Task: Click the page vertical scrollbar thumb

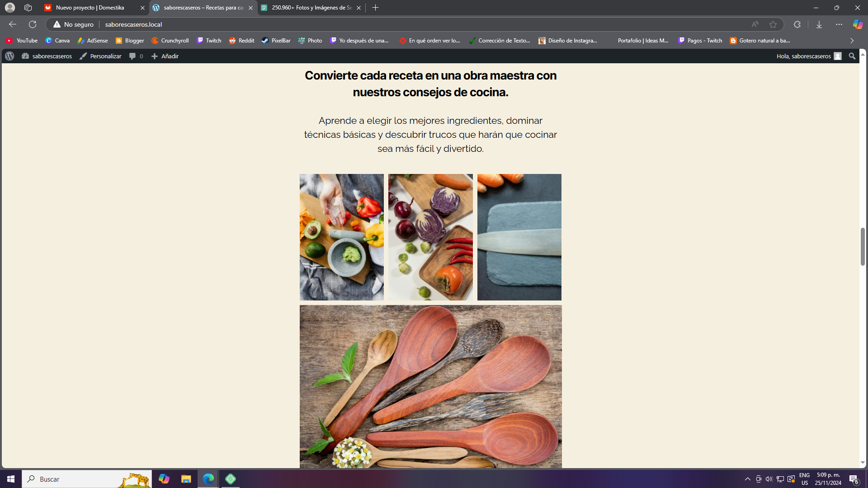Action: (863, 247)
